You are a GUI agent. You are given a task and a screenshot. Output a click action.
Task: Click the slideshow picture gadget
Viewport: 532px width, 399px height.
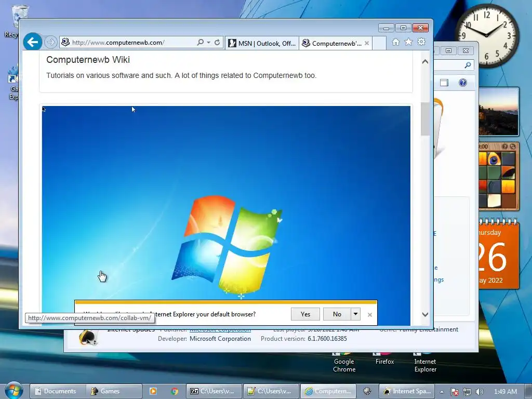(499, 112)
